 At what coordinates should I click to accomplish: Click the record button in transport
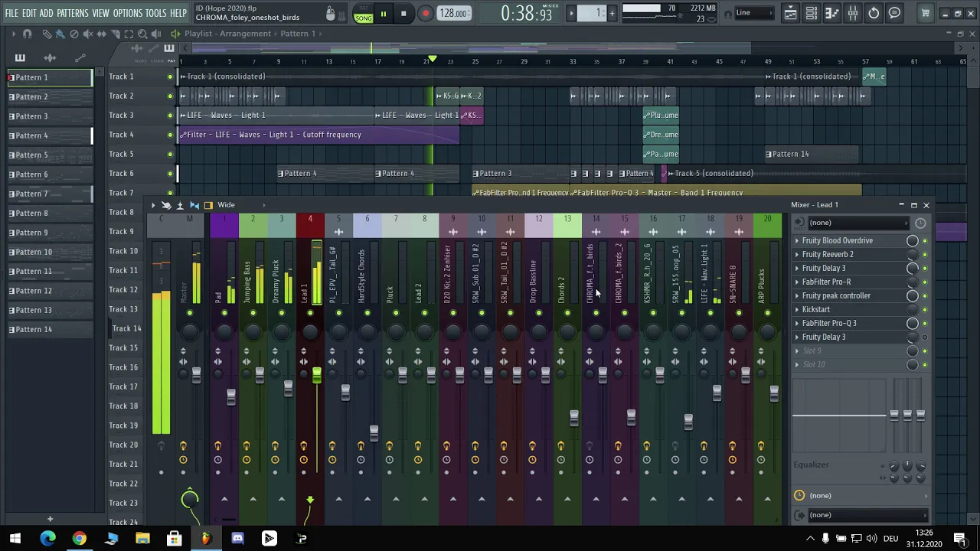point(426,14)
